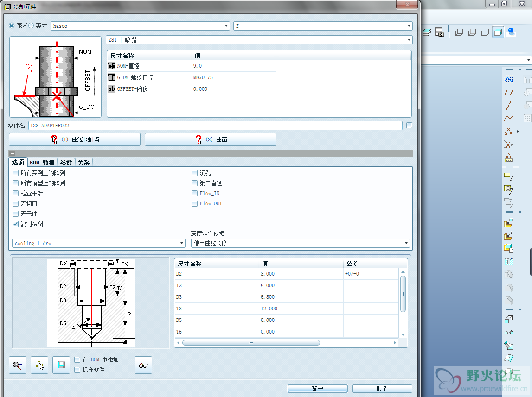532x397 pixels.
Task: Enable Flow_OUT checkbox
Action: click(194, 203)
